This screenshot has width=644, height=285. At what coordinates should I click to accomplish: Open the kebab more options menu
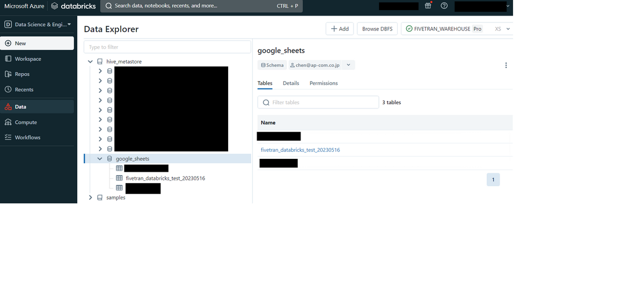point(506,65)
